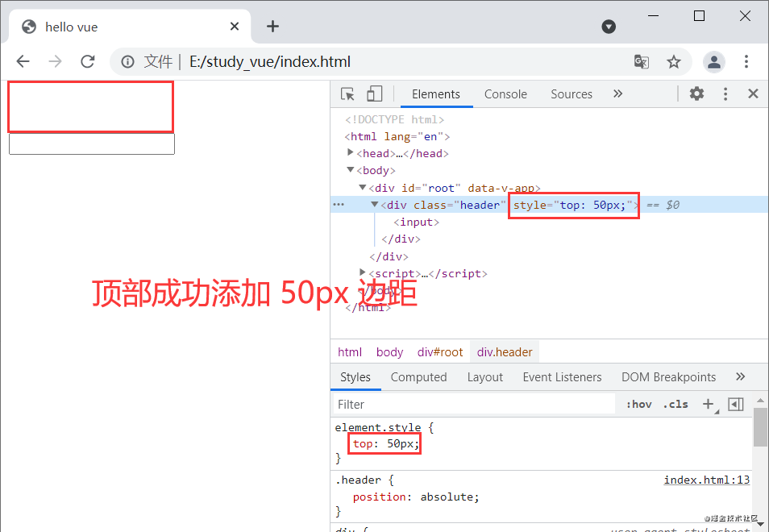Edit the style attribute in the DOM tree
The width and height of the screenshot is (769, 532).
point(574,205)
